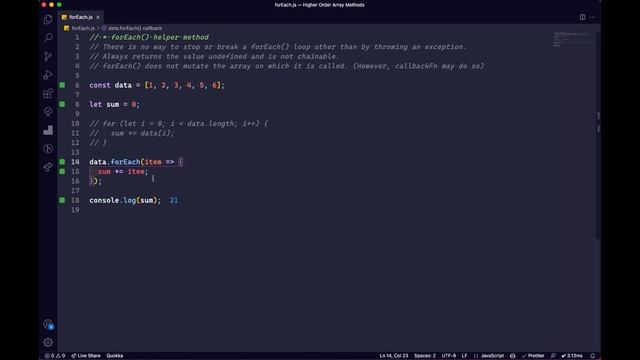
Task: Click the 3.13ms timing status item
Action: 572,356
